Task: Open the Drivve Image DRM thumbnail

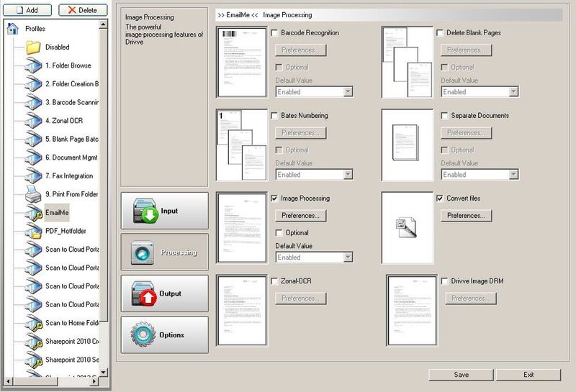Action: tap(412, 311)
